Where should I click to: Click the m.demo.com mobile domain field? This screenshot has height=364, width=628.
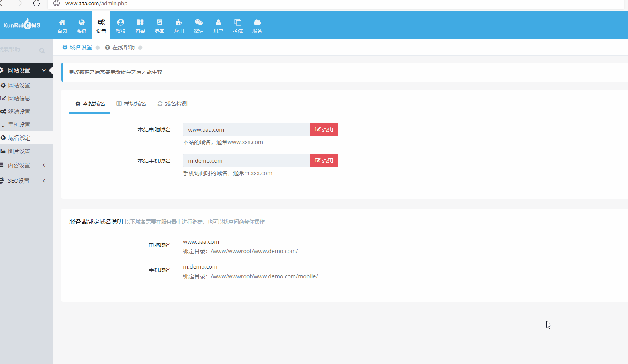[x=246, y=160]
